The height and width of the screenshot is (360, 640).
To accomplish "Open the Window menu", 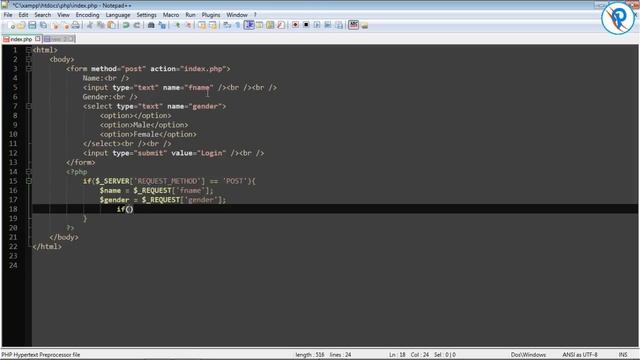I will pos(237,15).
